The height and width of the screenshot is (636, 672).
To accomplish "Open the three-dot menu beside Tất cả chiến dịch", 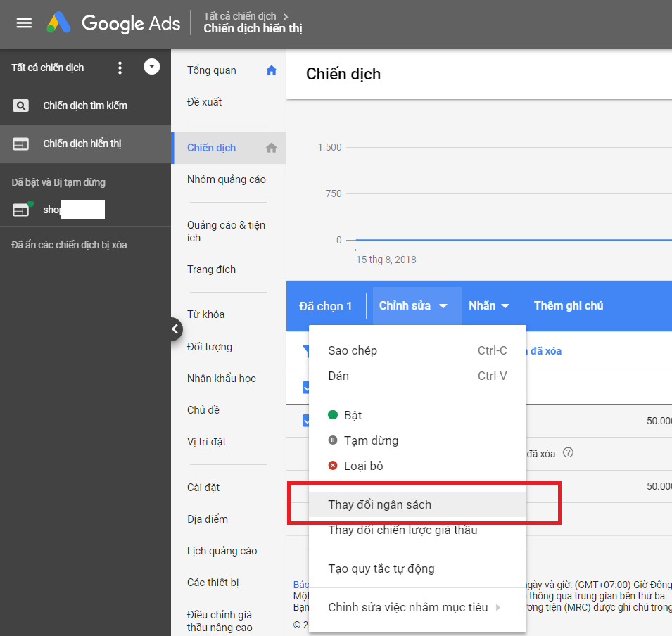I will click(120, 68).
